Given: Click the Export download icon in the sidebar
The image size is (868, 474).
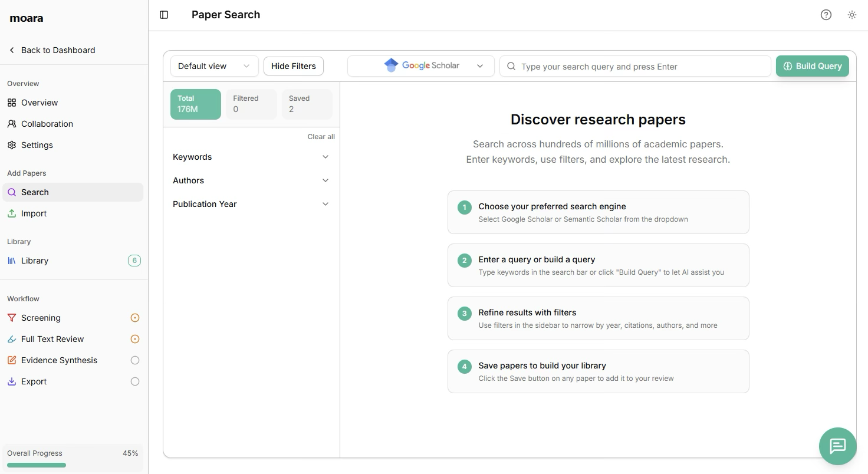Looking at the screenshot, I should tap(12, 381).
